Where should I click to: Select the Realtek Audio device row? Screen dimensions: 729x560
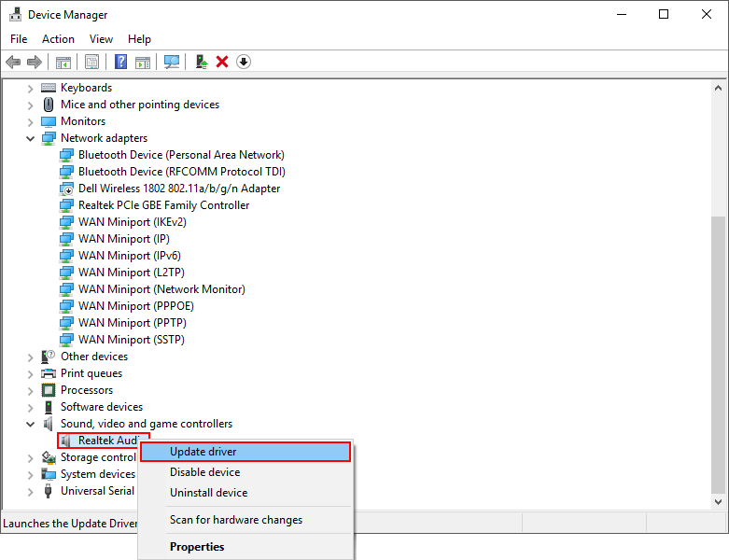click(x=104, y=441)
